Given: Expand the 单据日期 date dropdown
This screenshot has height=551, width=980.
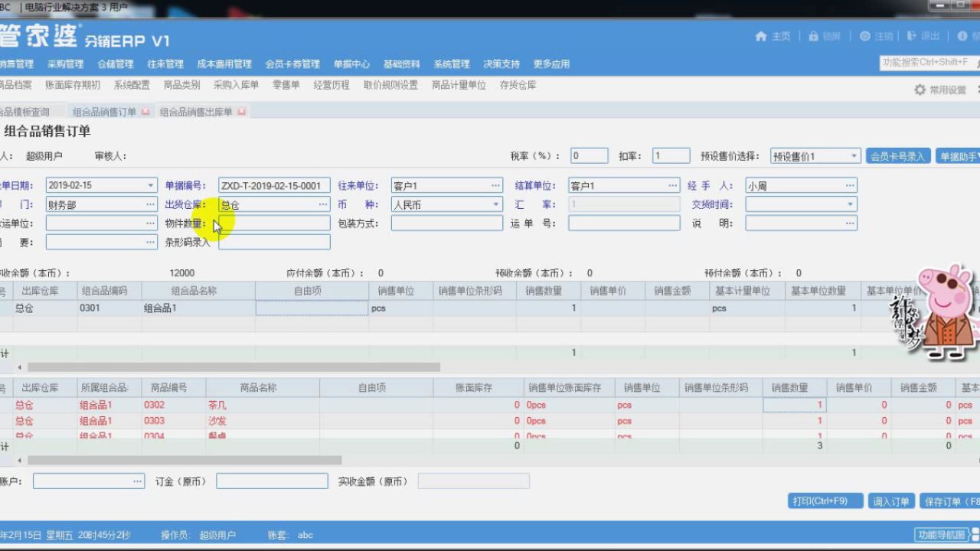Looking at the screenshot, I should pyautogui.click(x=150, y=184).
